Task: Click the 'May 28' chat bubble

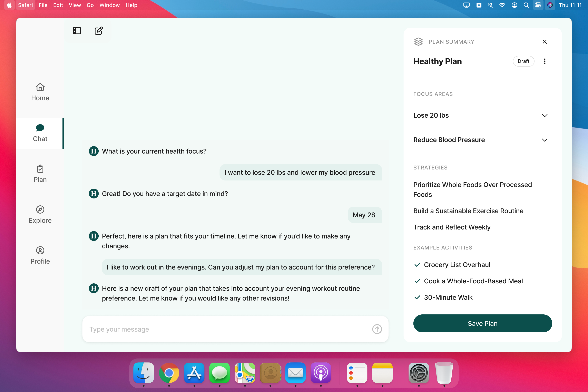Action: click(365, 215)
